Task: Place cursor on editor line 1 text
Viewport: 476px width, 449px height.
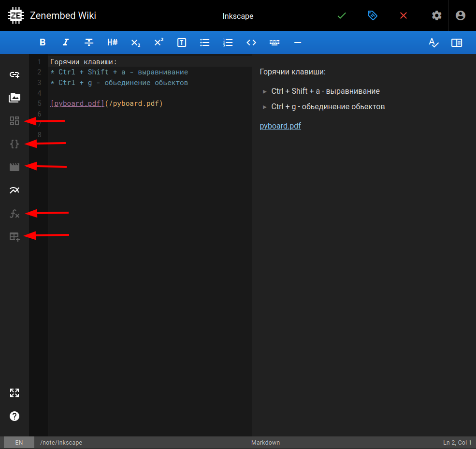Action: point(84,62)
